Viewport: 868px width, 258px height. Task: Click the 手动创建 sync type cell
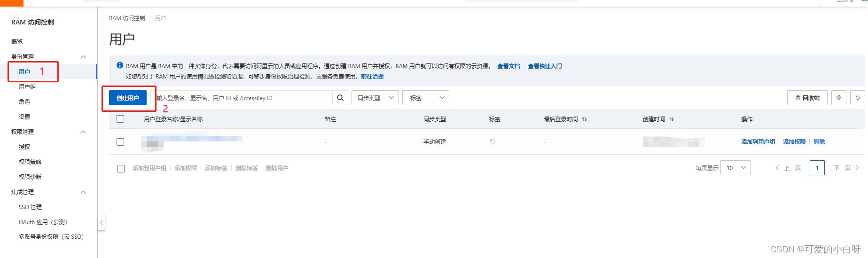[x=435, y=141]
